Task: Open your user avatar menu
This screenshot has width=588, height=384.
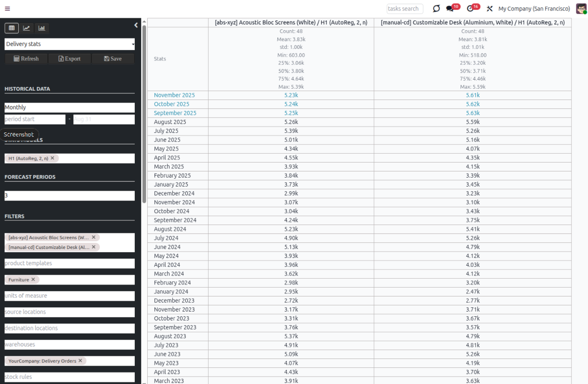Action: (581, 8)
